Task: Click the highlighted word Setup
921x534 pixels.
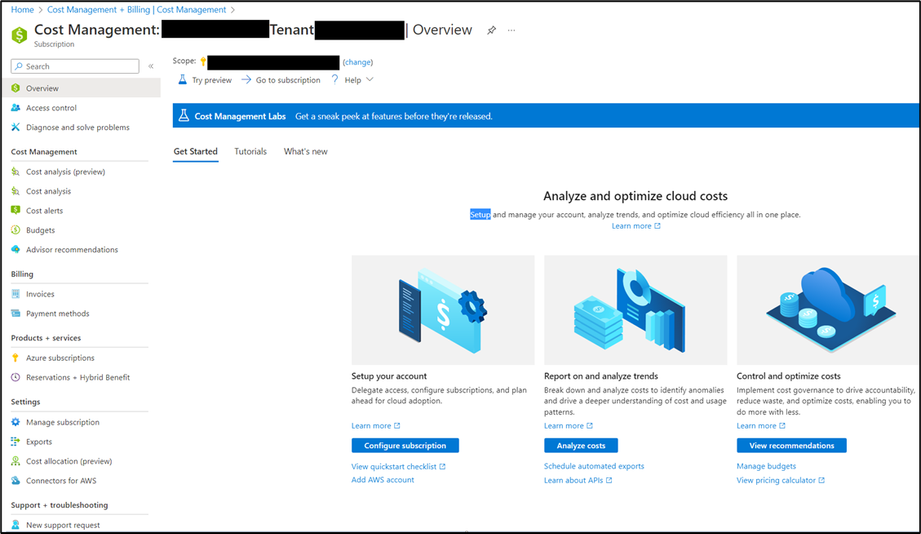Action: 480,214
